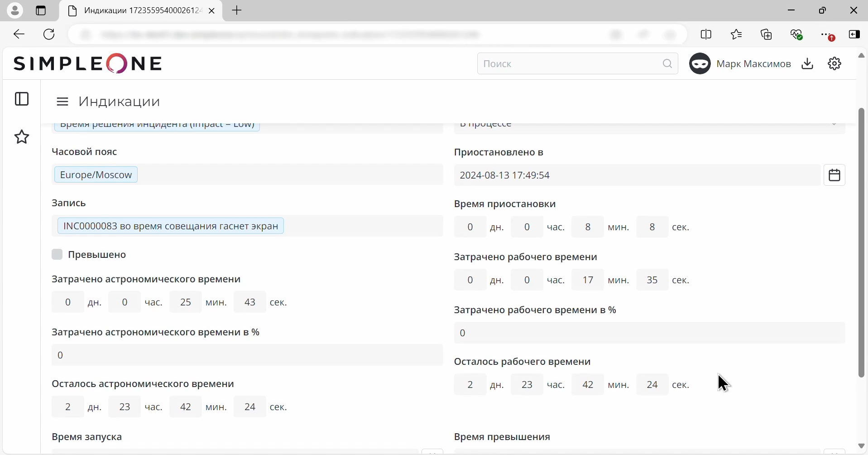Viewport: 868px width, 455px height.
Task: Click the Марк Максимов user avatar
Action: pyautogui.click(x=700, y=64)
